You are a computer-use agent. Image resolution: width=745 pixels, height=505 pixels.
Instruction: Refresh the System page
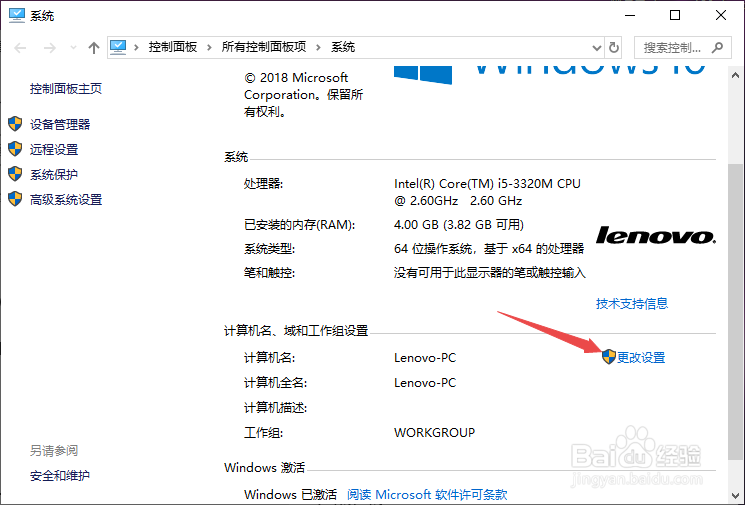coord(614,48)
